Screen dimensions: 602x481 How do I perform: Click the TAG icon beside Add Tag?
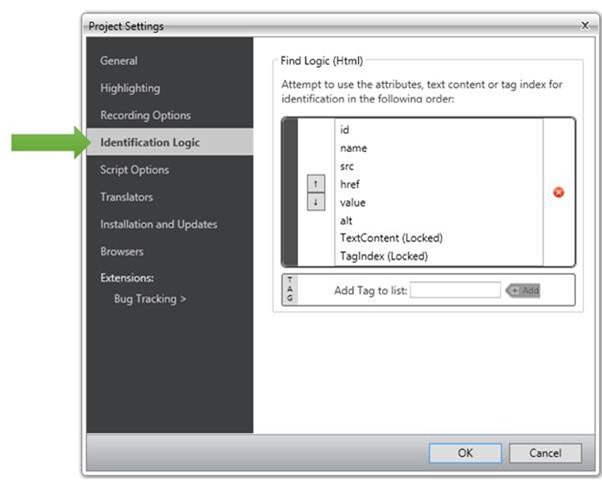coord(291,289)
